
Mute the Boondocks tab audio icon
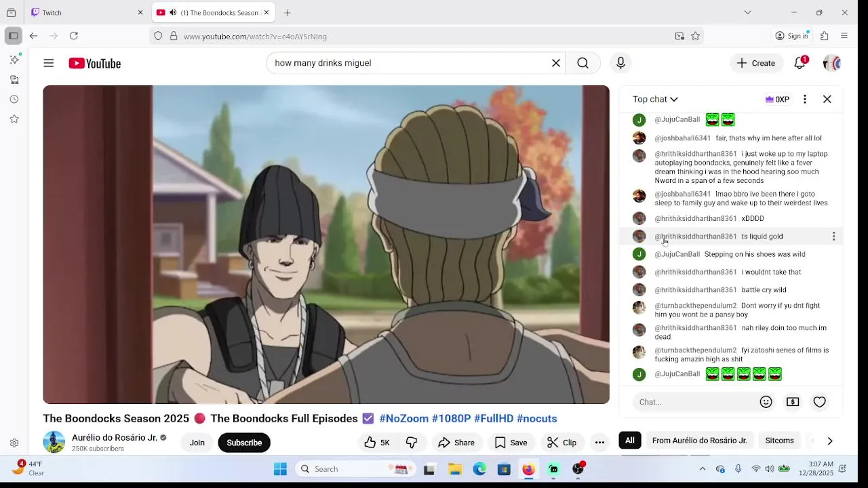(173, 12)
